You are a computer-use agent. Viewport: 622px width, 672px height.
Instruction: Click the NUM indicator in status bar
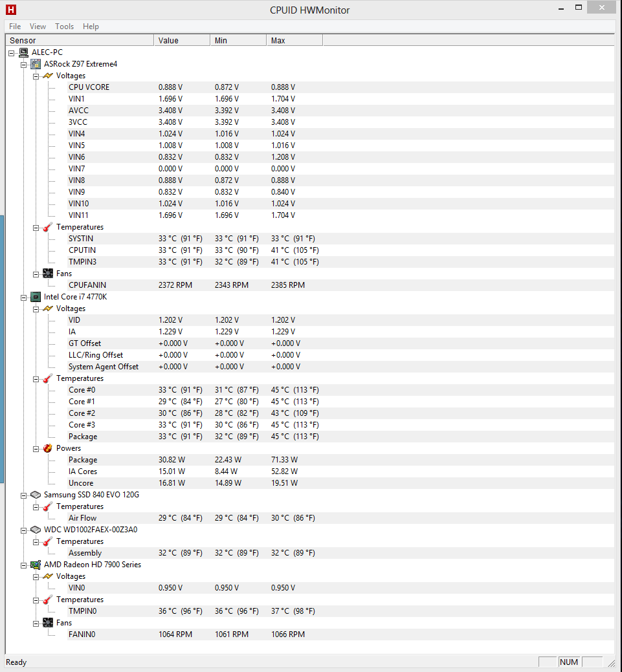569,662
